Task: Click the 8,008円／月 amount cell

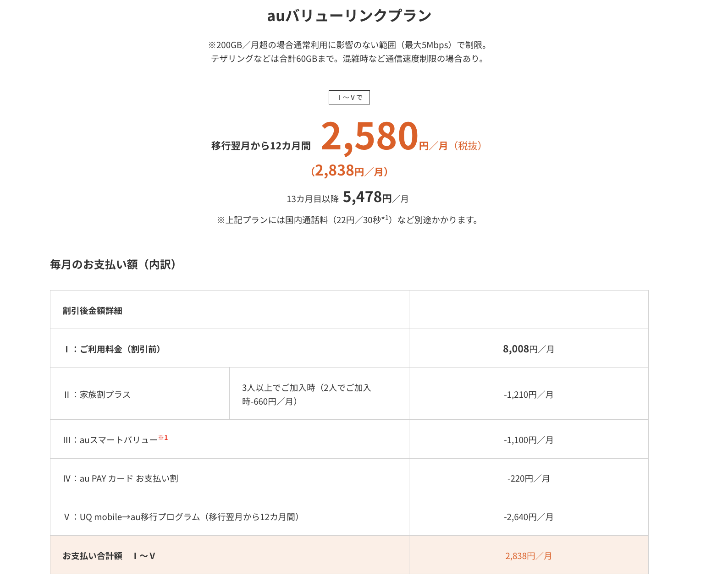Action: [529, 349]
